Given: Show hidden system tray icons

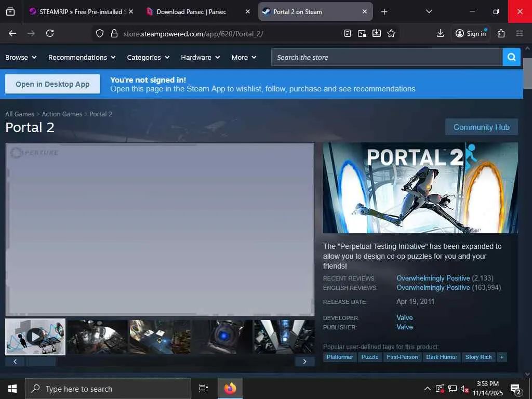Looking at the screenshot, I should (428, 389).
